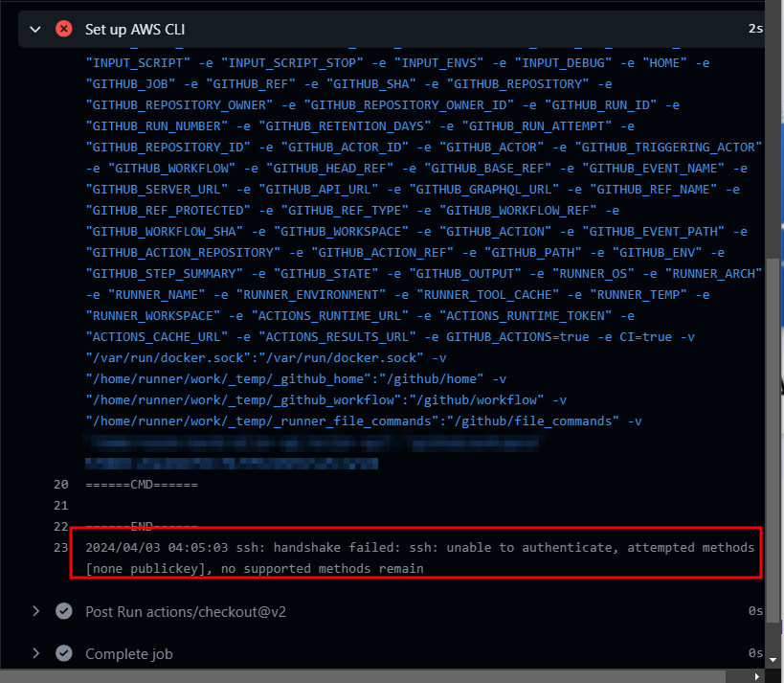Select line number 23 in the log
Screen dimensions: 784x683
point(60,547)
